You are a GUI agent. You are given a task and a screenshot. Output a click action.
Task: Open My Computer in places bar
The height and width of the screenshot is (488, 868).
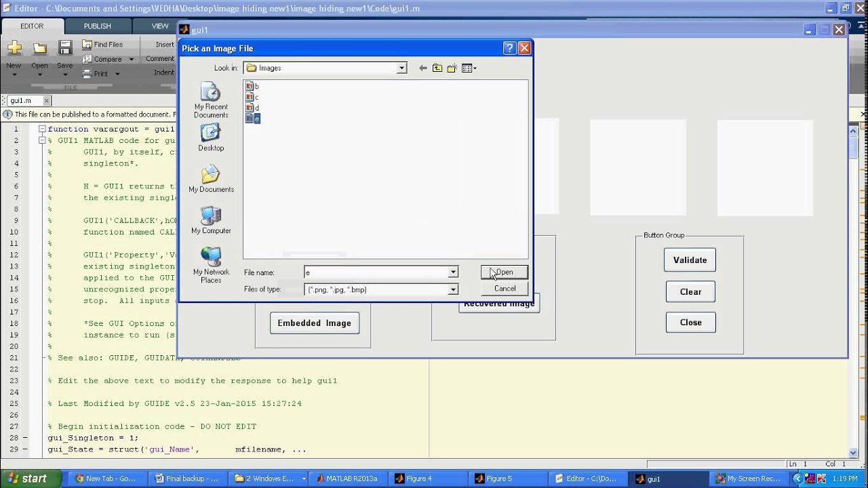click(211, 220)
